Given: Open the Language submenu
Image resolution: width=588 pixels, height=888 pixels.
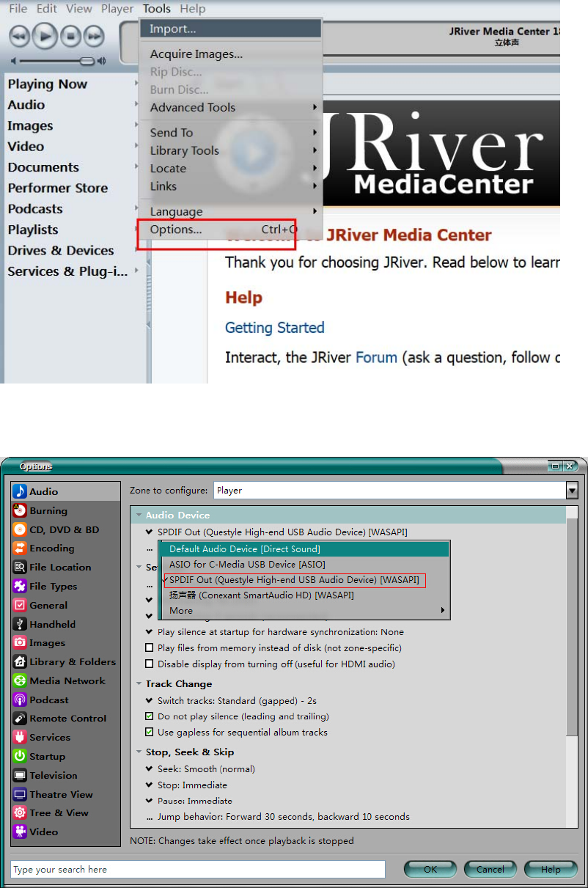Looking at the screenshot, I should point(231,211).
